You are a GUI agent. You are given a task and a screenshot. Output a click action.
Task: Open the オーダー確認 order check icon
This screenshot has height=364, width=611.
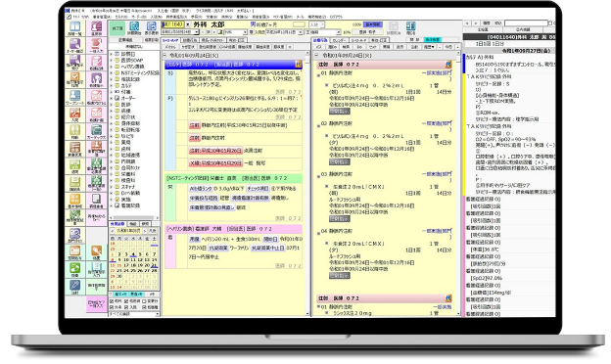pos(74,45)
